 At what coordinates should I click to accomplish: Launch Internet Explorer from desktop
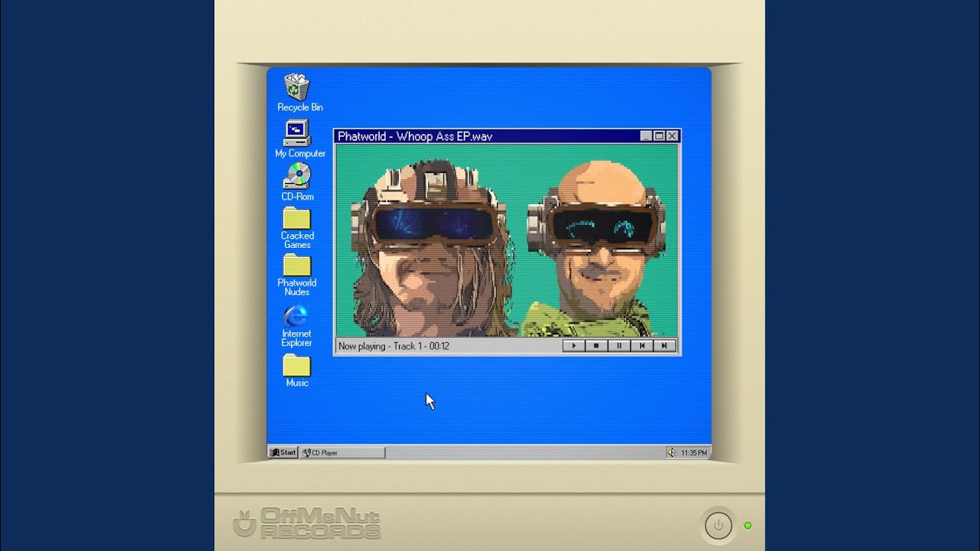(x=296, y=326)
